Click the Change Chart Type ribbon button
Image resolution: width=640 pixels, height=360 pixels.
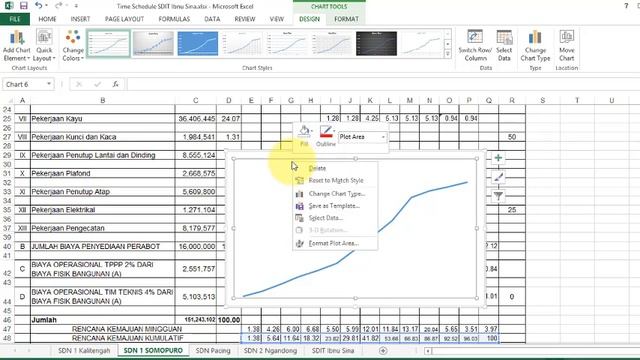pyautogui.click(x=535, y=46)
